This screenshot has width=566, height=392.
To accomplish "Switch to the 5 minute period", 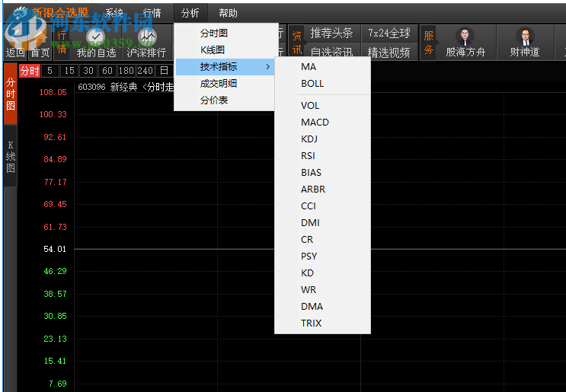I will coord(50,71).
